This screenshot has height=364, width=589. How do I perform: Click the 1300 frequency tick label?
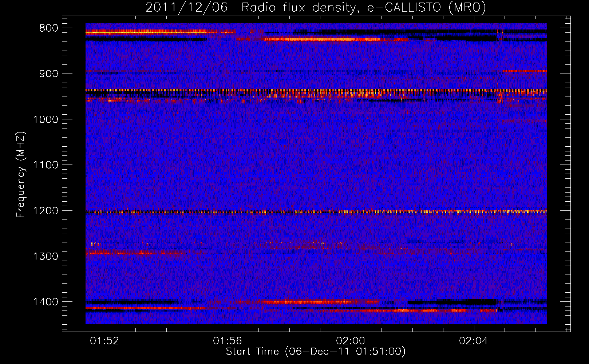tap(46, 256)
